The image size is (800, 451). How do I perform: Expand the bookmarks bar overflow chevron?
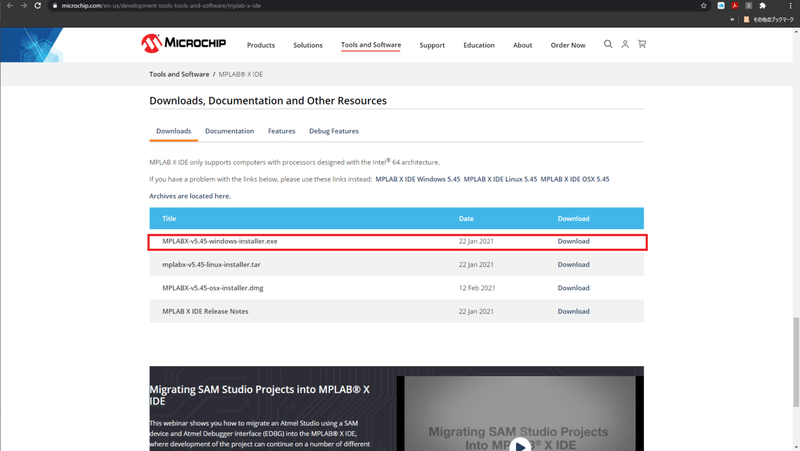tap(732, 19)
